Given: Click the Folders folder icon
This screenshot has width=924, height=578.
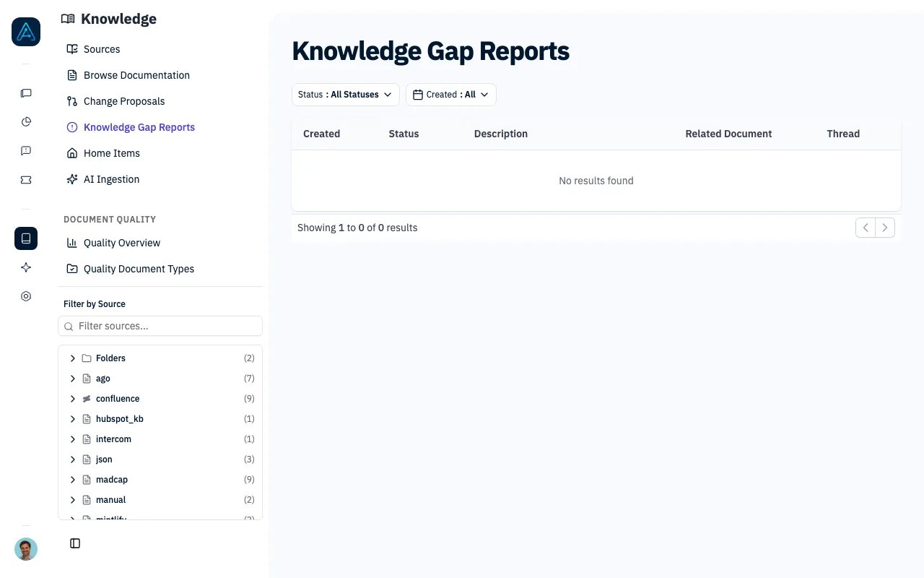Looking at the screenshot, I should 87,358.
